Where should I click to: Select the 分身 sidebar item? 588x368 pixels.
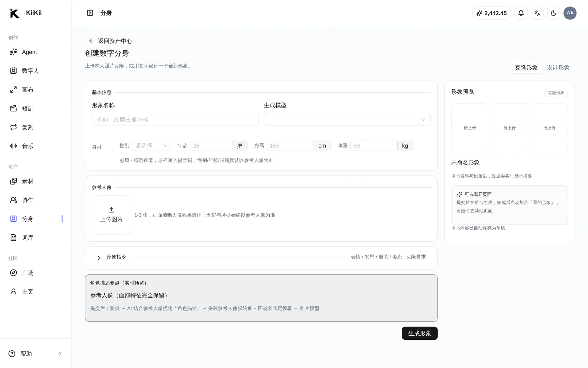36,219
